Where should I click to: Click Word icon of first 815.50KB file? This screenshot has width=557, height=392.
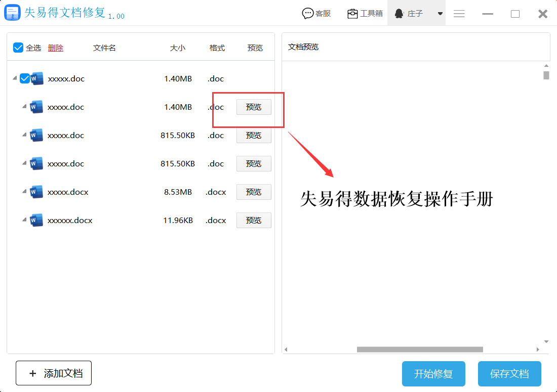[x=36, y=135]
